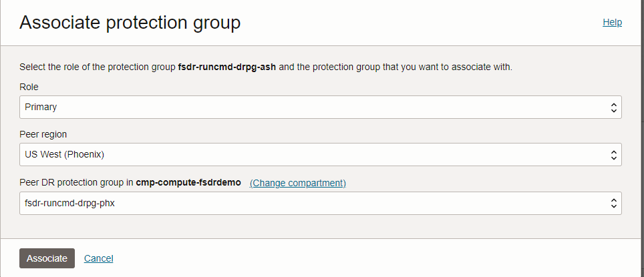Open the Peer DR protection group dropdown

point(321,204)
